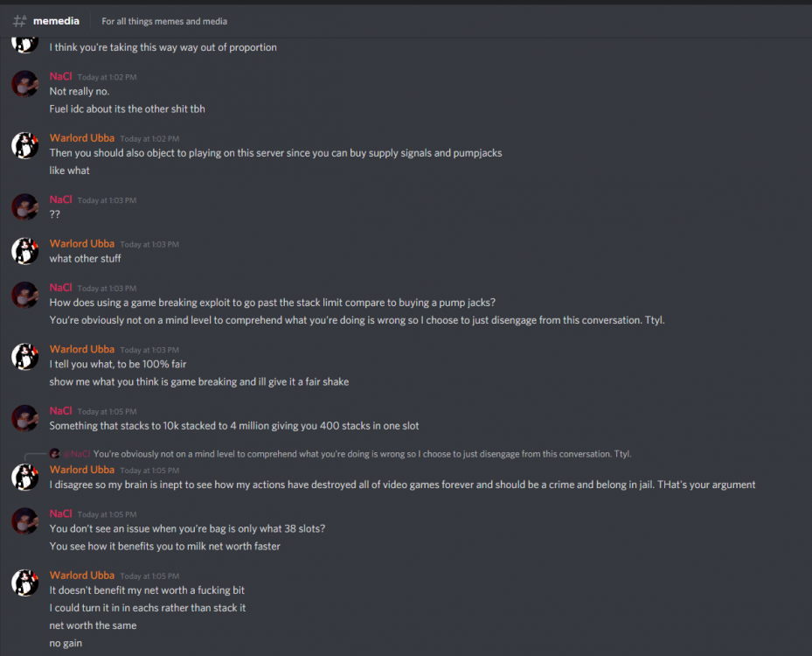Click NaCl username above '38 slots' message
This screenshot has height=656, width=812.
(60, 513)
